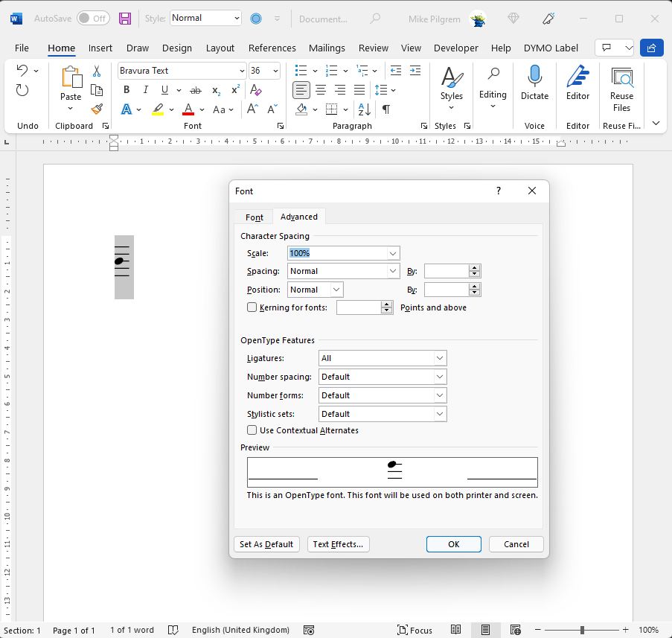Enable Kerning for fonts checkbox
672x638 pixels.
tap(252, 307)
